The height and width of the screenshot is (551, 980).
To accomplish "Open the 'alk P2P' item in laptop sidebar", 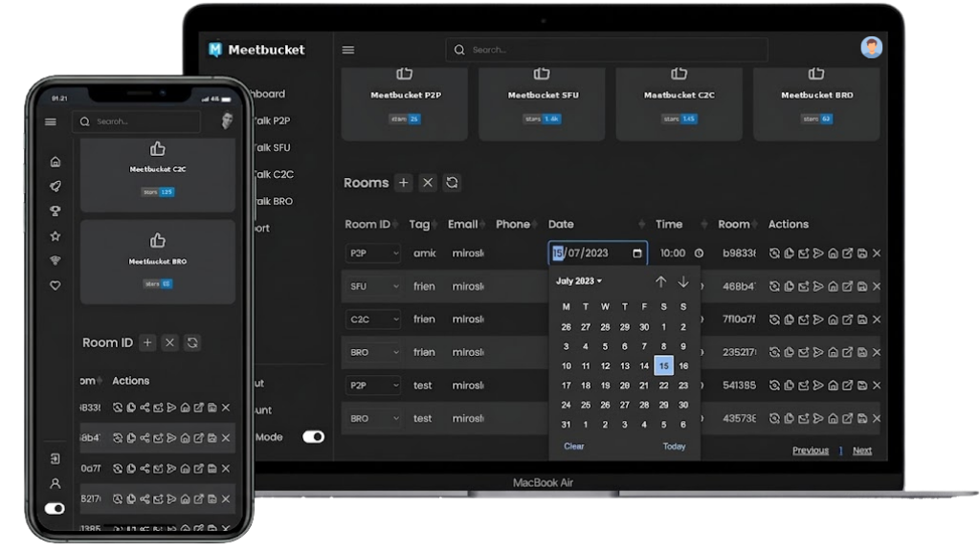I will click(273, 121).
